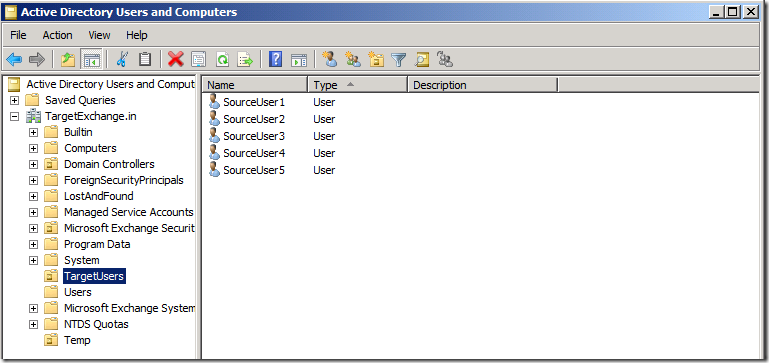The height and width of the screenshot is (363, 769).
Task: Open the Help question mark icon
Action: coord(276,60)
